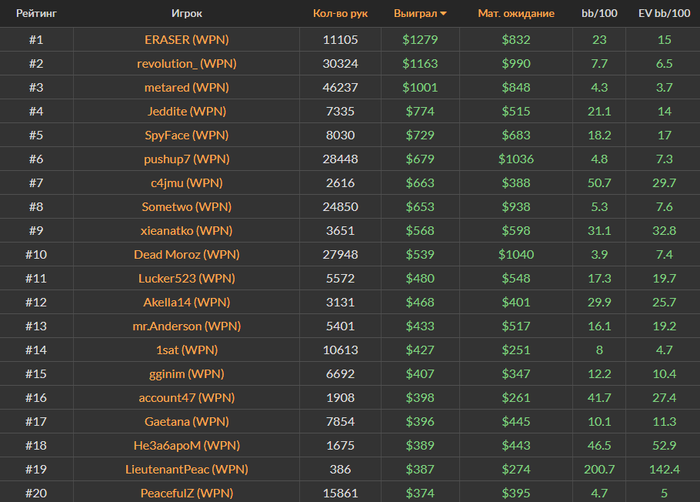Open player xieanatko (WPN) profile
The width and height of the screenshot is (700, 502).
tap(187, 231)
